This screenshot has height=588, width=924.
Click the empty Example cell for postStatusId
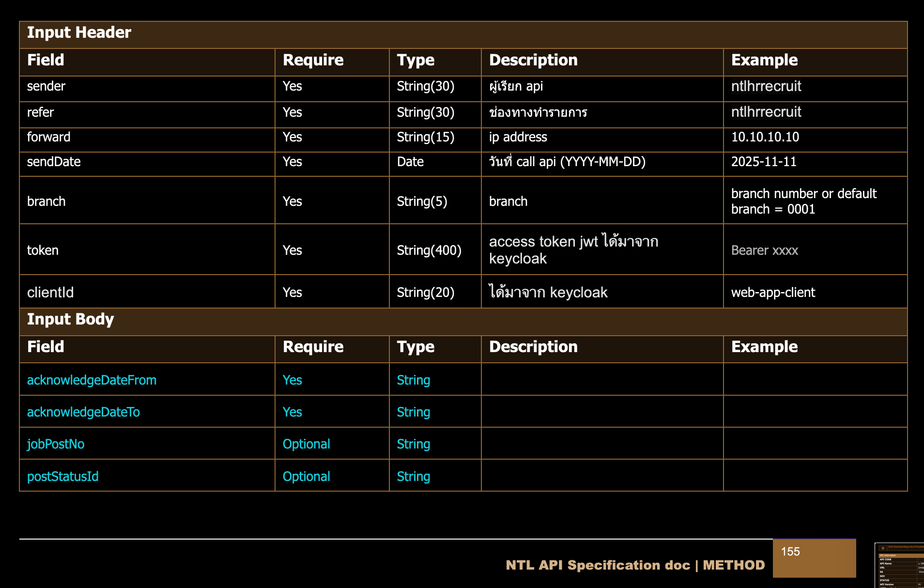point(815,476)
